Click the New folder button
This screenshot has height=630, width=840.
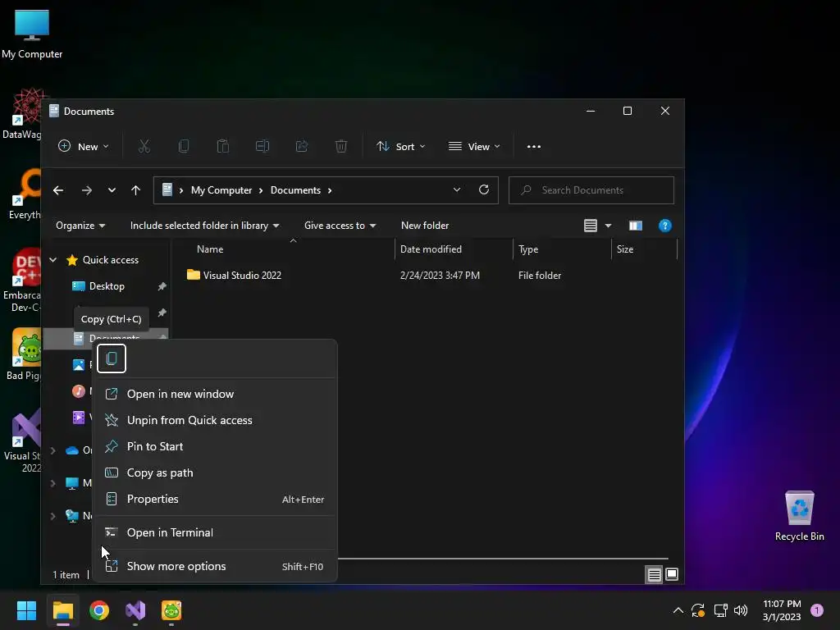click(x=425, y=226)
